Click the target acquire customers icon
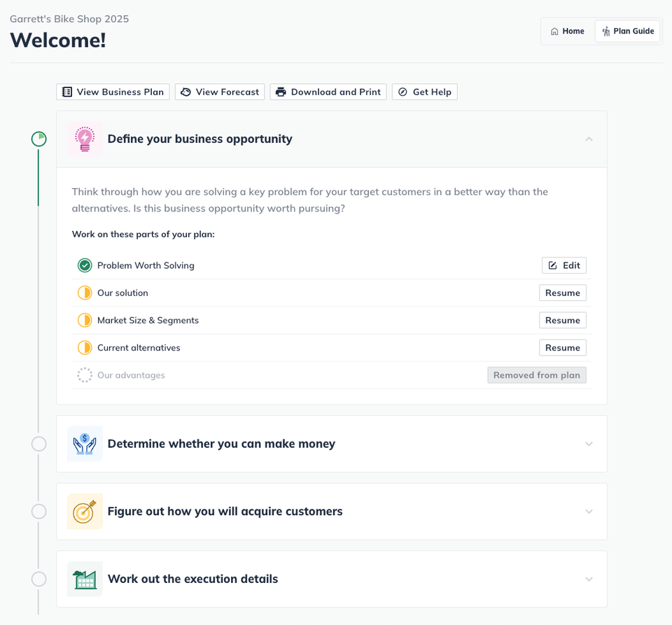672x625 pixels. click(85, 512)
